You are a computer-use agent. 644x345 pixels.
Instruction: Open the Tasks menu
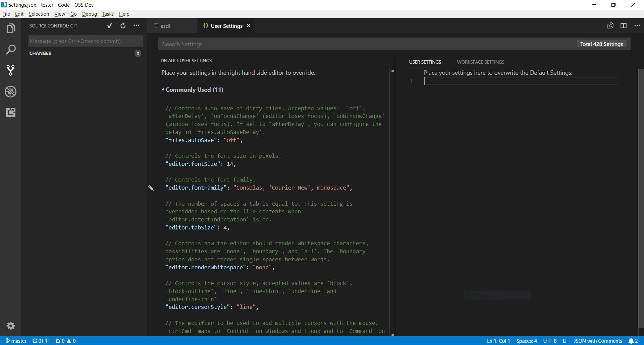(108, 14)
